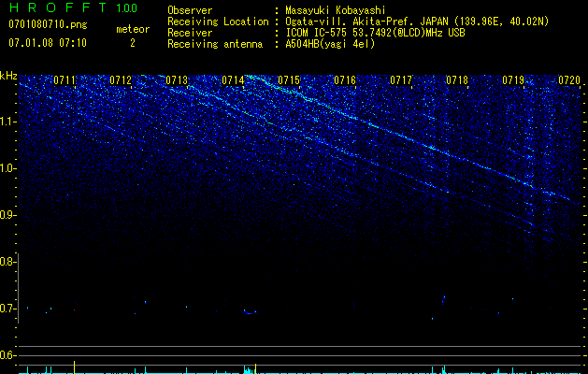Click the 1.1 kHz axis label
The width and height of the screenshot is (588, 374).
tap(8, 122)
